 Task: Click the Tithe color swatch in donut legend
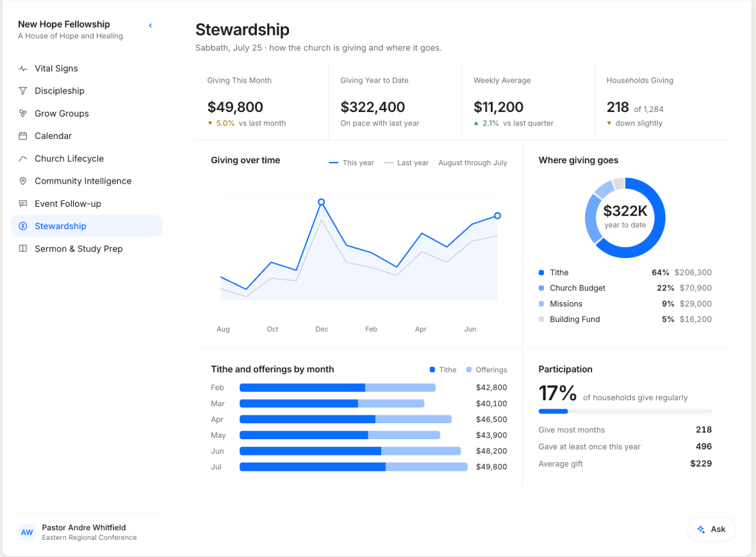(x=541, y=273)
